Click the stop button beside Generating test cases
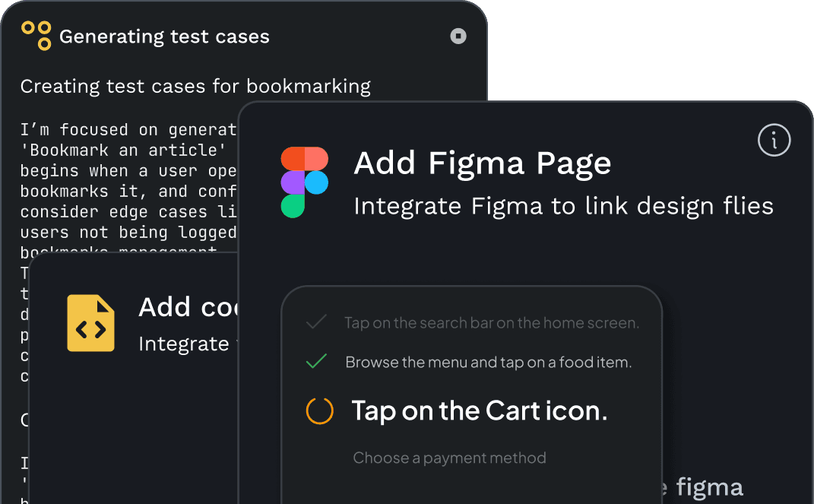Screen dimensions: 814x504 click(x=458, y=36)
